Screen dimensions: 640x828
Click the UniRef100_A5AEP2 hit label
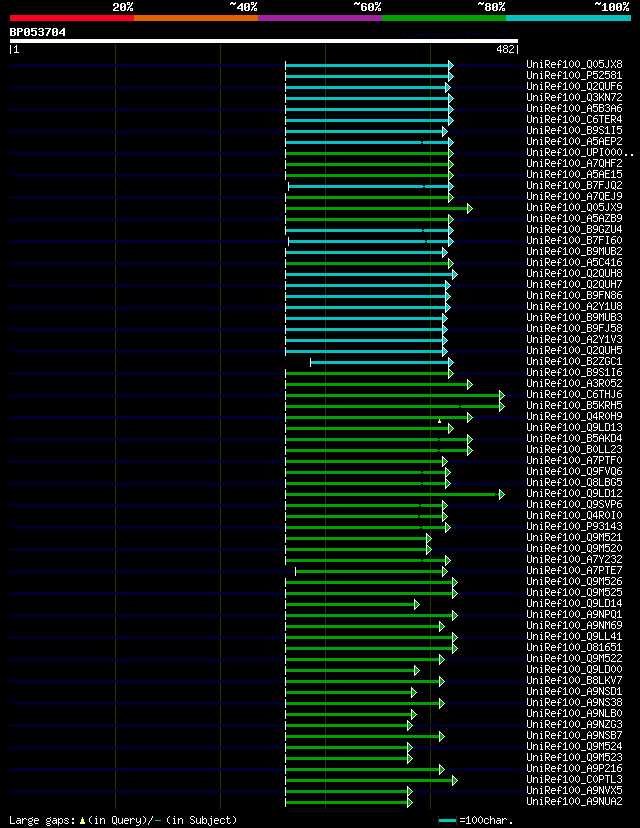[574, 142]
